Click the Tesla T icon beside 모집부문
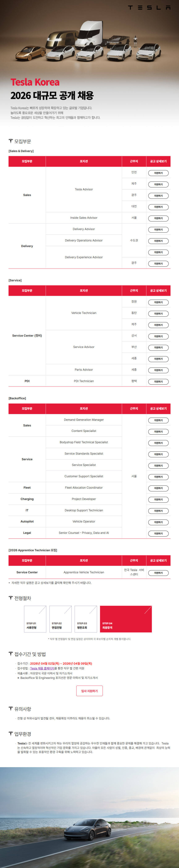Viewport: 179px width, 868px height. coord(11,141)
